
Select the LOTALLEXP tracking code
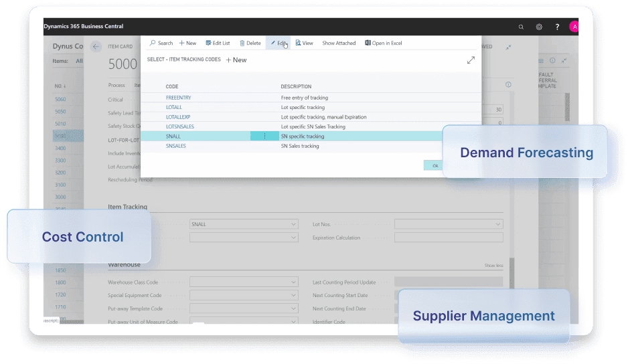click(x=178, y=117)
